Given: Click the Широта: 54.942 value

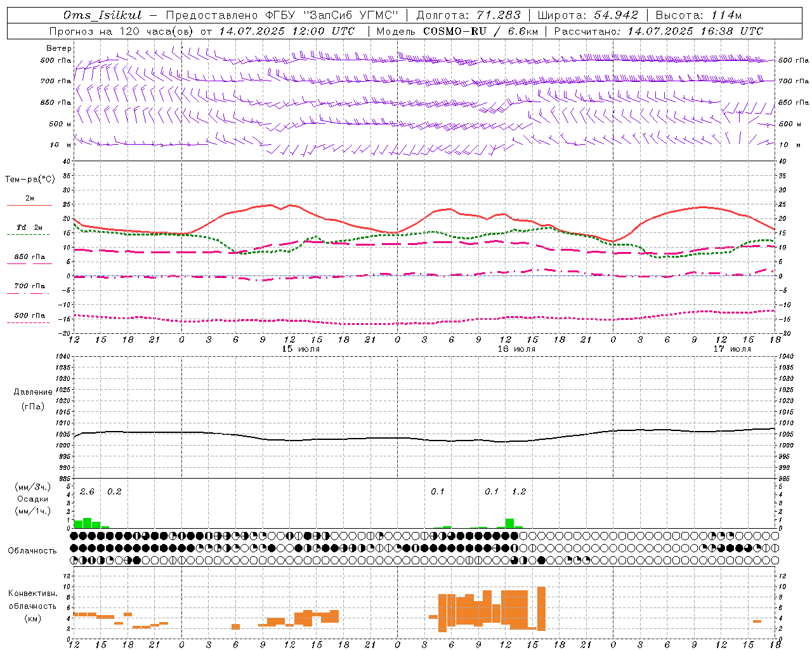Looking at the screenshot, I should click(x=588, y=15).
